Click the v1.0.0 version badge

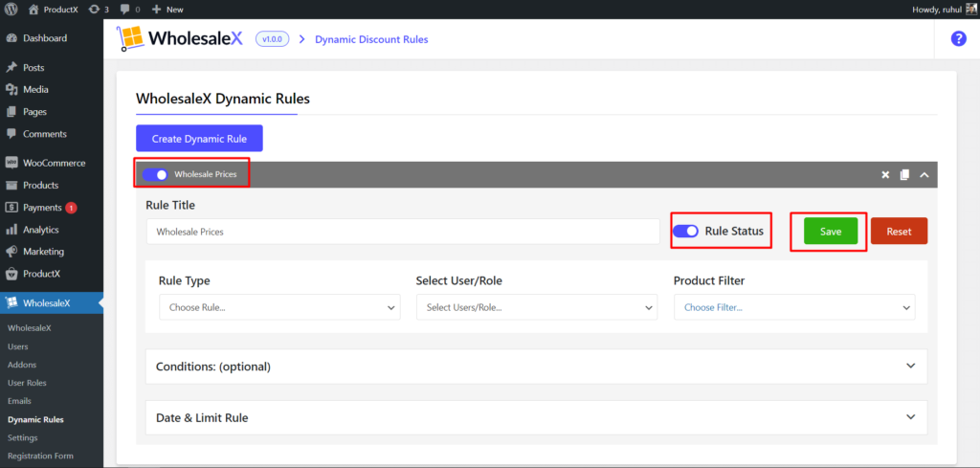[x=272, y=38]
